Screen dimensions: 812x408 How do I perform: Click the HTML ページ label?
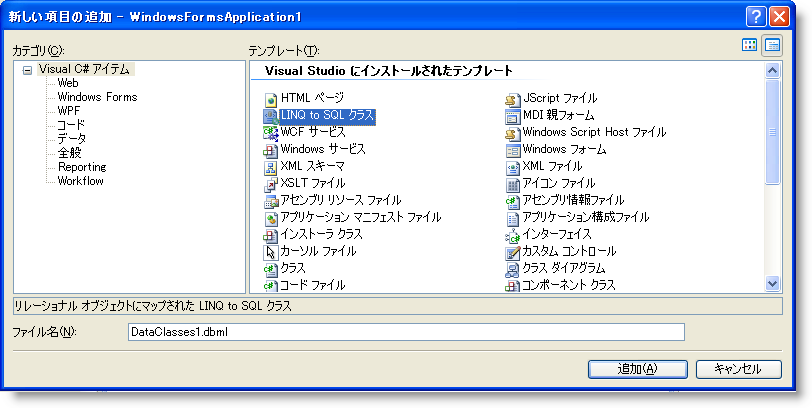tap(312, 98)
